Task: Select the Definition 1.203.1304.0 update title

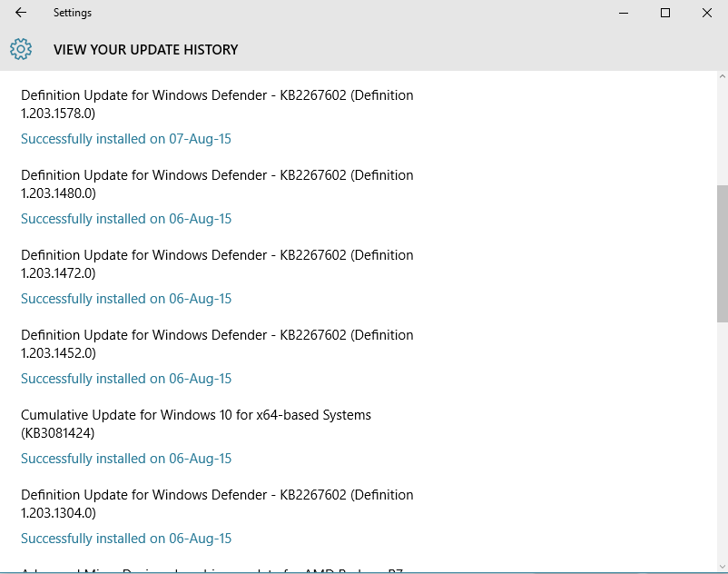Action: (217, 503)
